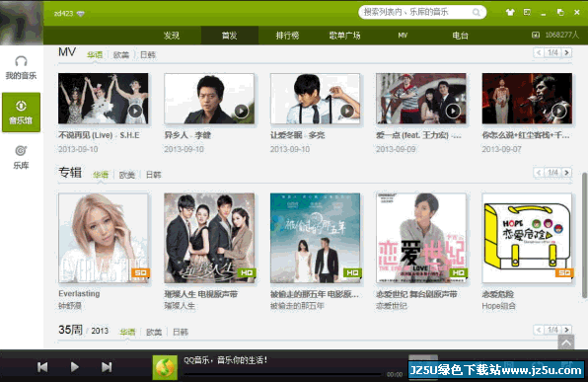Click the SQ badge on Everlasting album
The height and width of the screenshot is (382, 588).
[141, 272]
